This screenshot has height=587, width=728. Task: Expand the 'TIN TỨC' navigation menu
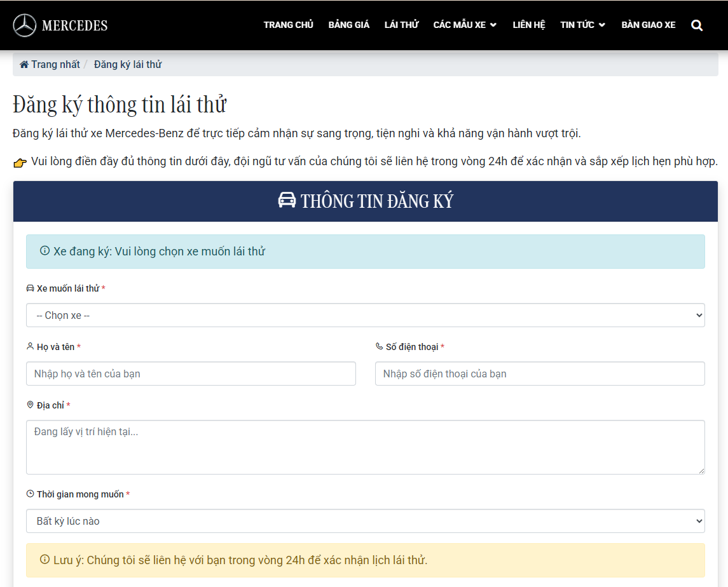tap(582, 25)
